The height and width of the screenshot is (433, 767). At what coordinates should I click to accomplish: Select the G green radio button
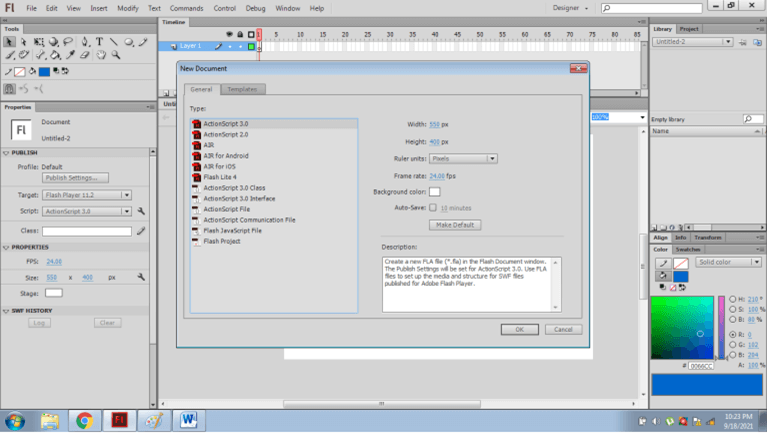tap(732, 345)
